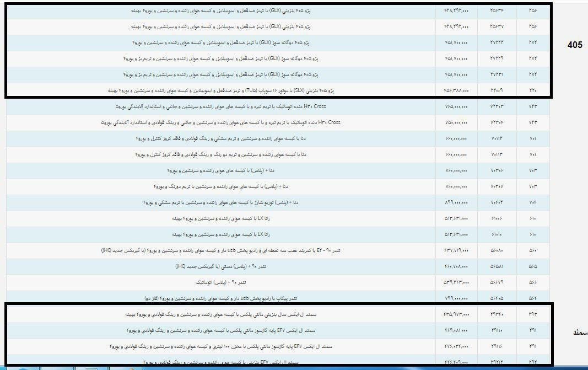The width and height of the screenshot is (588, 370).
Task: Click price ۷۶۵,۰۰۰,۰۰۰ for H30 Cross
Action: click(456, 106)
